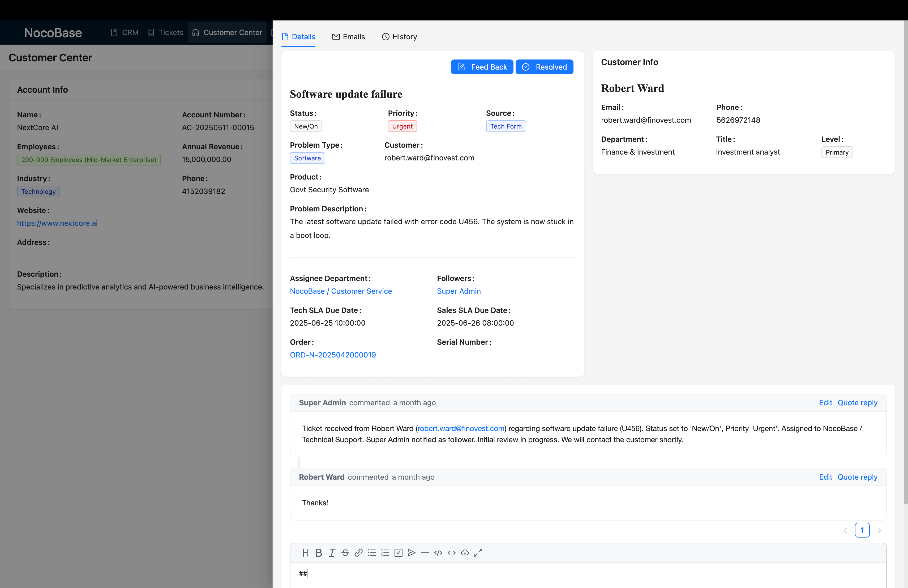The height and width of the screenshot is (588, 908).
Task: Mark the ticket as Resolved
Action: click(x=545, y=67)
